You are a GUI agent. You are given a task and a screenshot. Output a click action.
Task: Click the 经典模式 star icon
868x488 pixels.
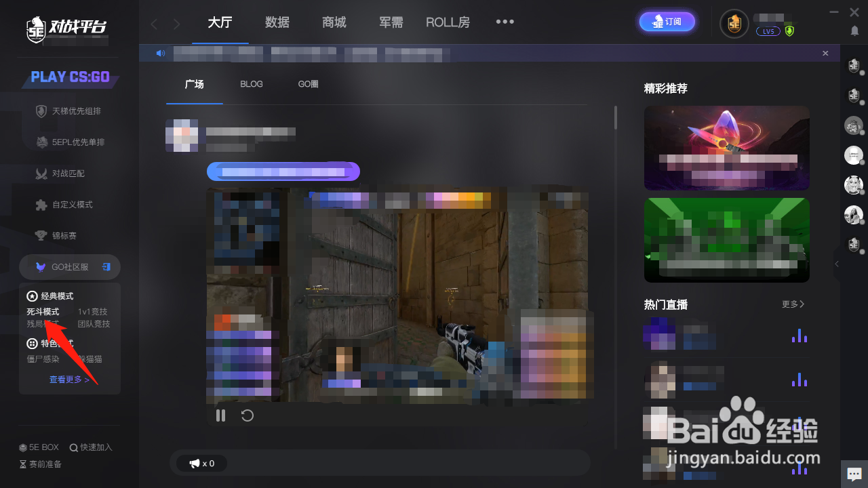point(32,296)
